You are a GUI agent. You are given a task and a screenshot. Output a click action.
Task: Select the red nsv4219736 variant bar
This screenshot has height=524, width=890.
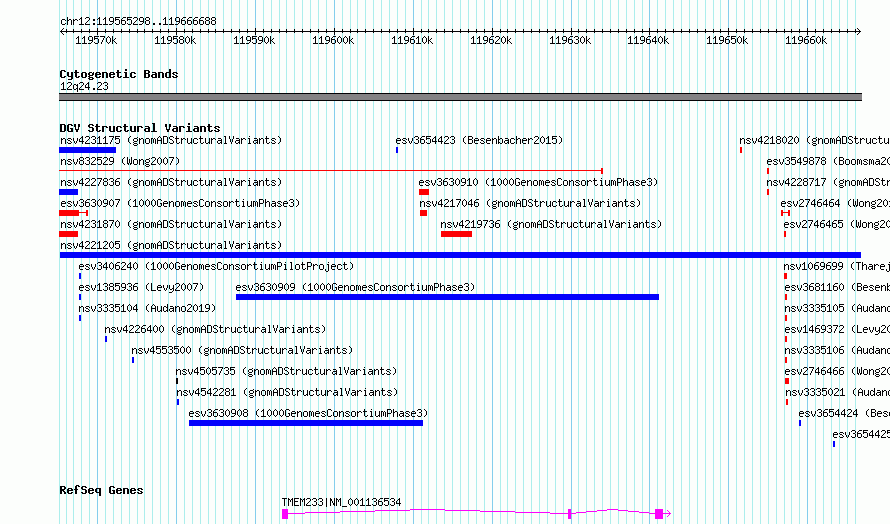click(456, 234)
